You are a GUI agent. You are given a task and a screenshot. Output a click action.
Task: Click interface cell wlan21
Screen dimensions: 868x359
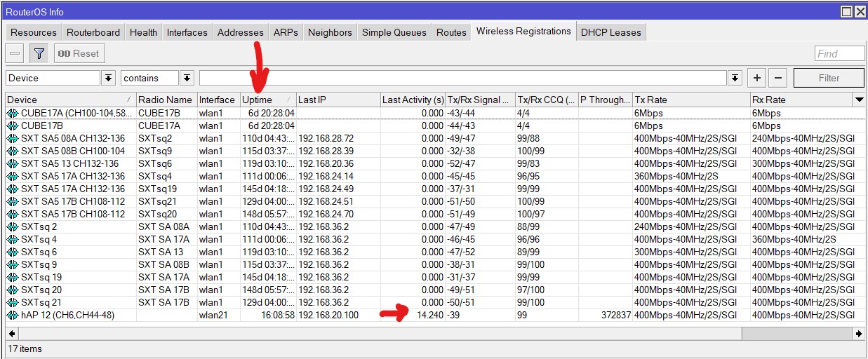click(x=213, y=315)
